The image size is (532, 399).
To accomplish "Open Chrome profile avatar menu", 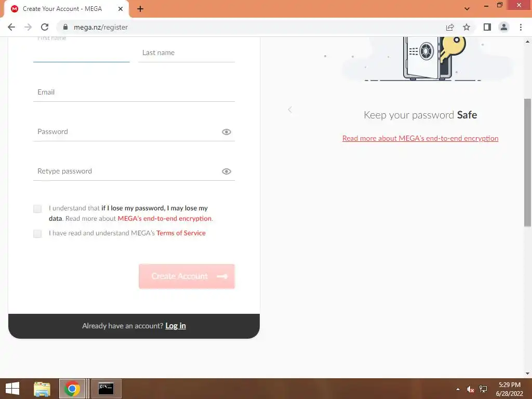I will [504, 27].
